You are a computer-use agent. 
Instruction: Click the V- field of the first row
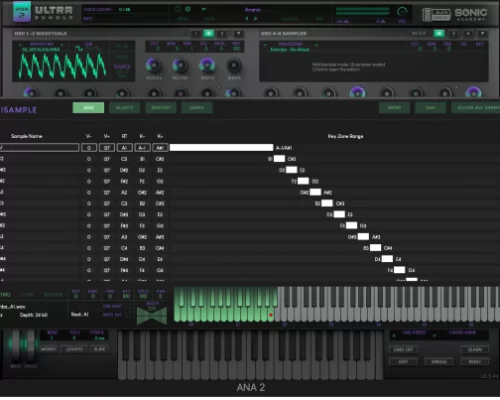pyautogui.click(x=89, y=148)
